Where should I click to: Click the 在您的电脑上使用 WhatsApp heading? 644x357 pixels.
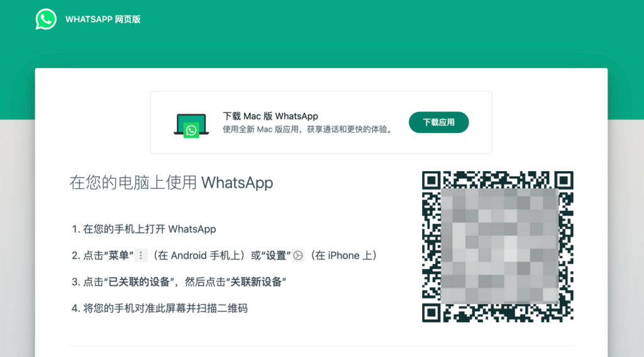[x=171, y=183]
